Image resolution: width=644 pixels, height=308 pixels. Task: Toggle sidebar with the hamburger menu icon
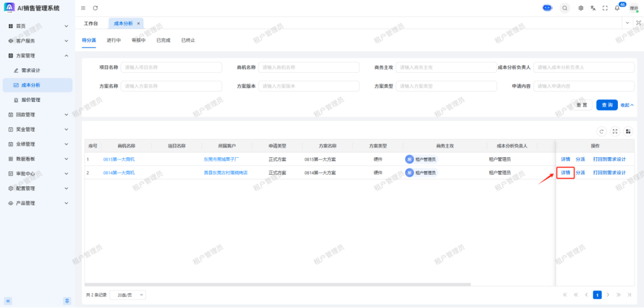coord(83,8)
